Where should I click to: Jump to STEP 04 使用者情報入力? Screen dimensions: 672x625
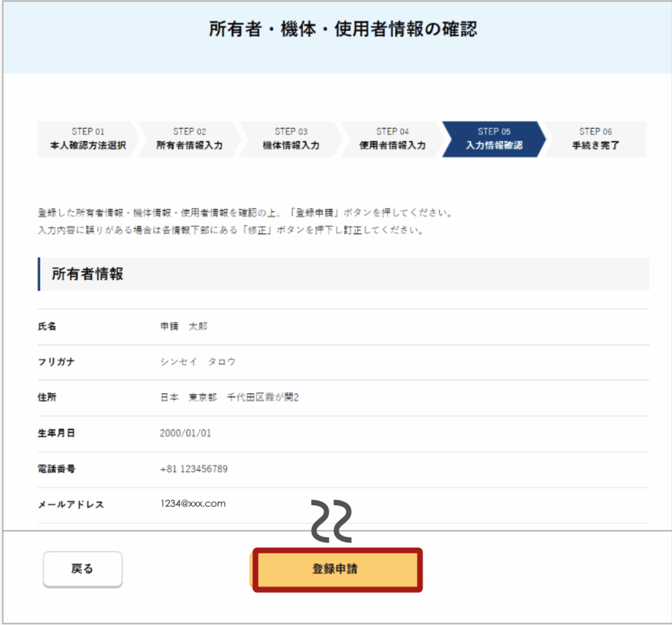(x=392, y=139)
